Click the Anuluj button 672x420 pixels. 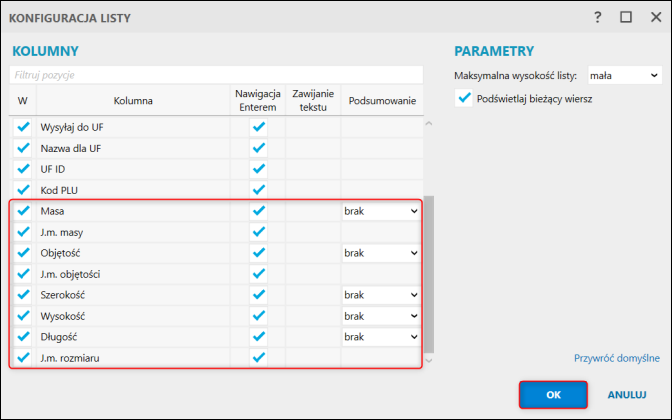627,395
